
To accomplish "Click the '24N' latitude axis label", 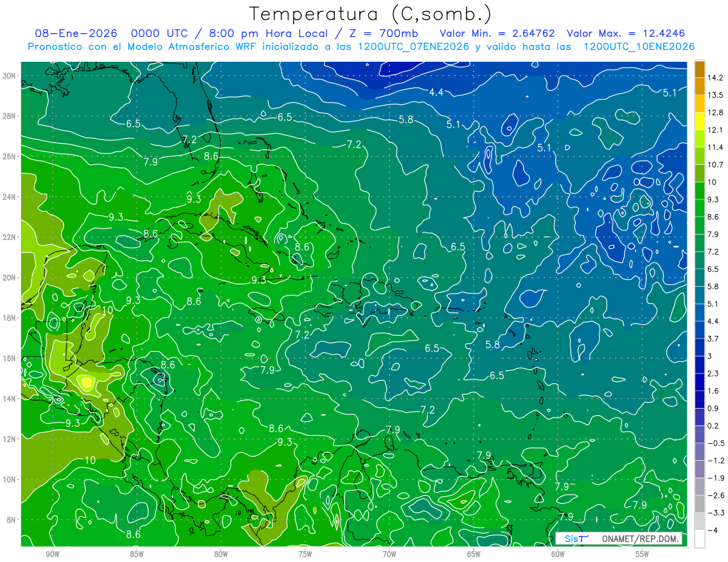I will 8,196.
